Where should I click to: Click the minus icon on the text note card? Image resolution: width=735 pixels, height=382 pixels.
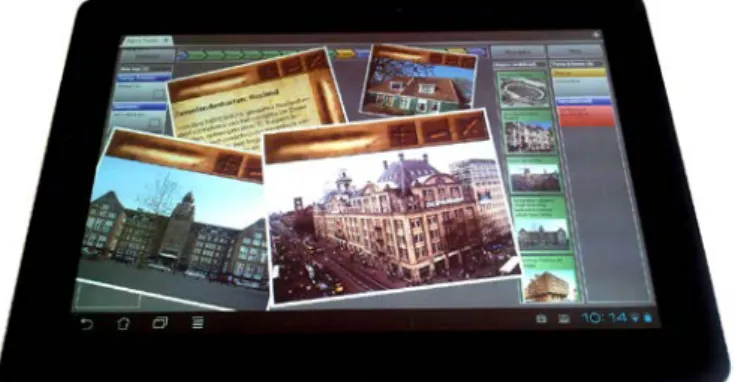point(290,66)
